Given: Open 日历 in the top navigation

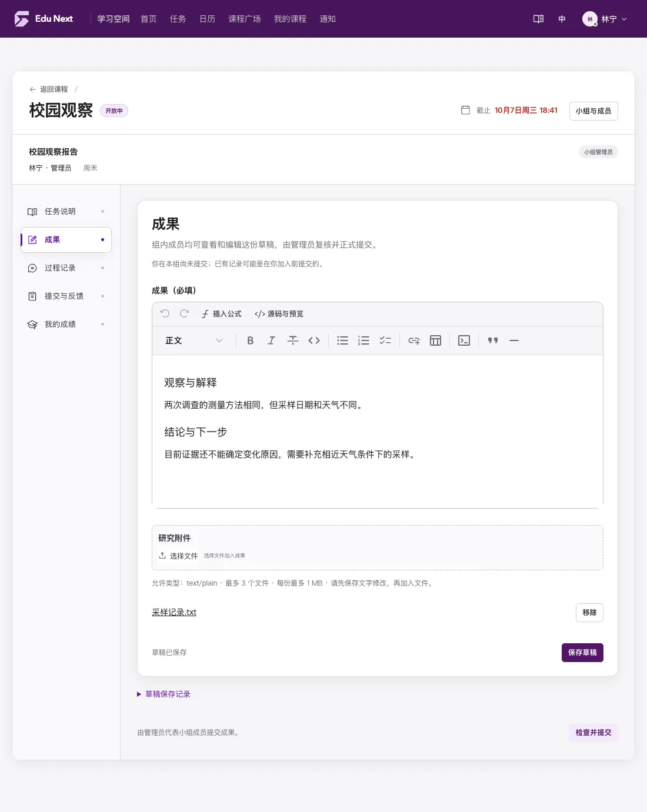Looking at the screenshot, I should 208,19.
